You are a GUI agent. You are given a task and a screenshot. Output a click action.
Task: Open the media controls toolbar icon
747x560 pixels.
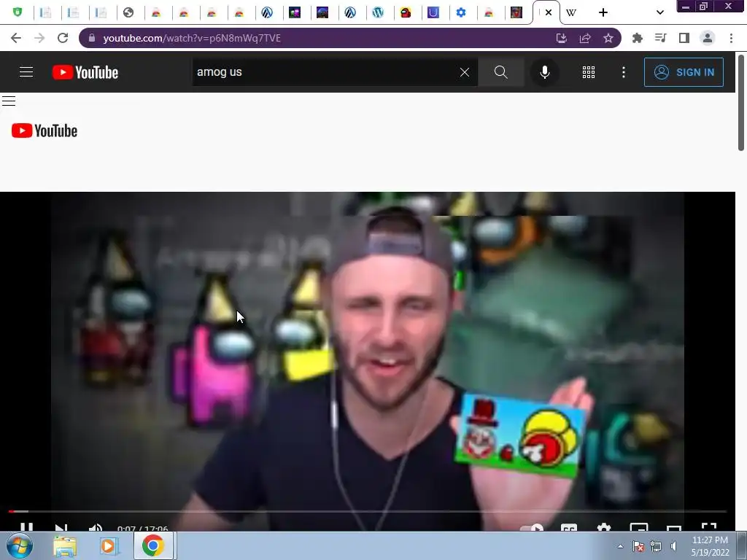pos(661,38)
